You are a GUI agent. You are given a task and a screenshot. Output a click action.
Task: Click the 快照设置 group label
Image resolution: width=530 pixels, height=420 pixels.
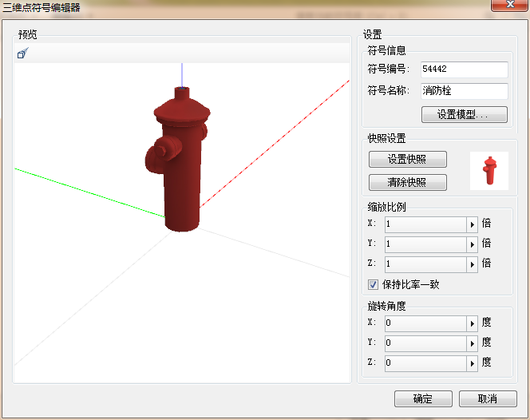386,138
